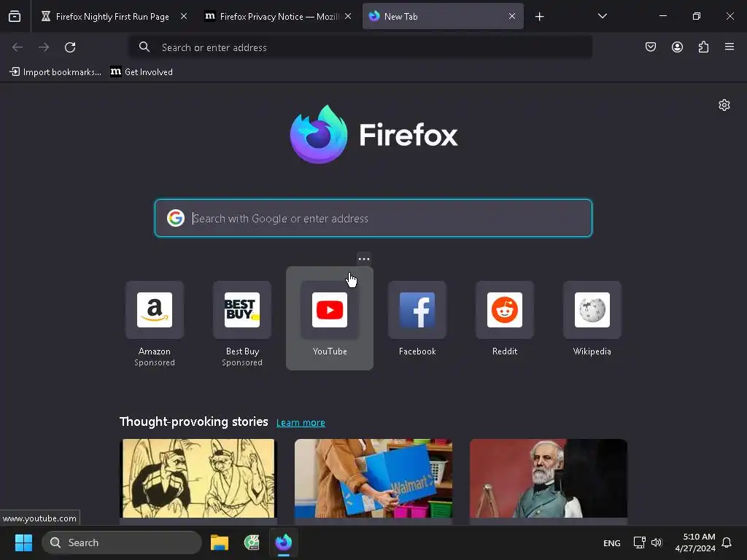Open Save to Pocket icon
Screen dimensions: 747x560
coord(651,47)
